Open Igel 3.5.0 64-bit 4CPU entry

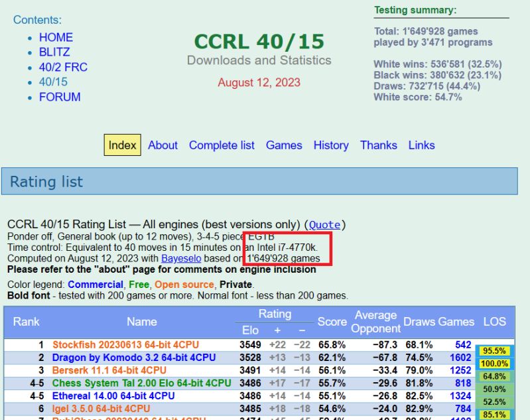point(101,409)
